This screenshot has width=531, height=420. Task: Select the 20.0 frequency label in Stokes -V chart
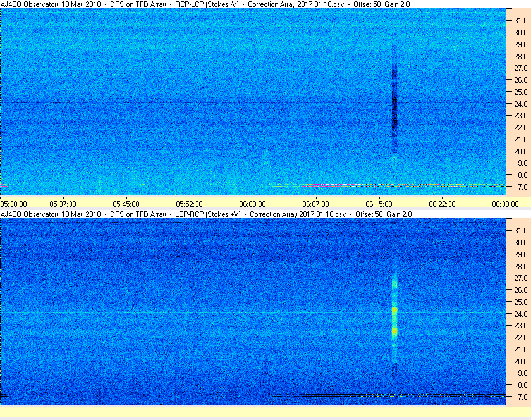521,152
